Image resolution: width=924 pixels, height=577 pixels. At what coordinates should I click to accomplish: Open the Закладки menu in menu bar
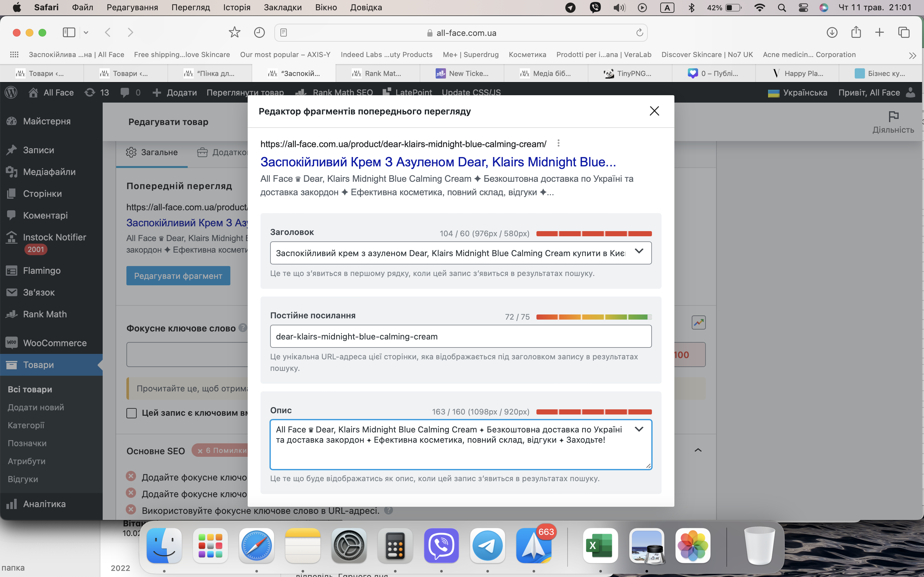pyautogui.click(x=283, y=7)
